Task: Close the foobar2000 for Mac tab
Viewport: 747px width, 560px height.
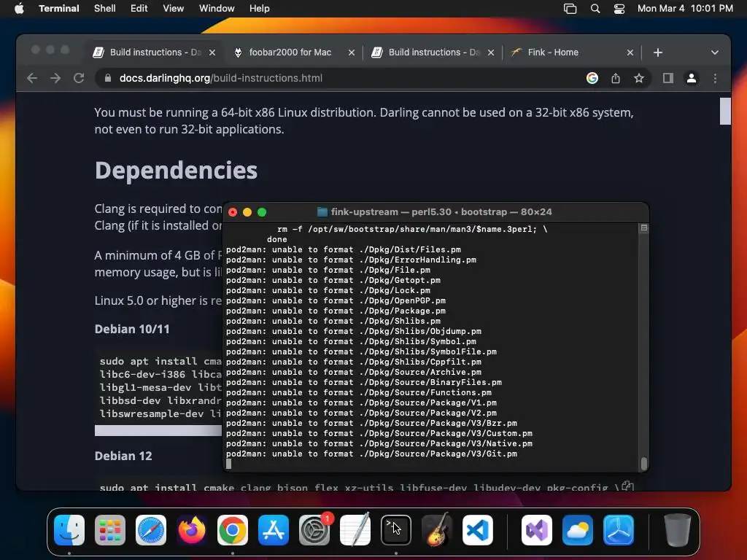Action: point(352,52)
